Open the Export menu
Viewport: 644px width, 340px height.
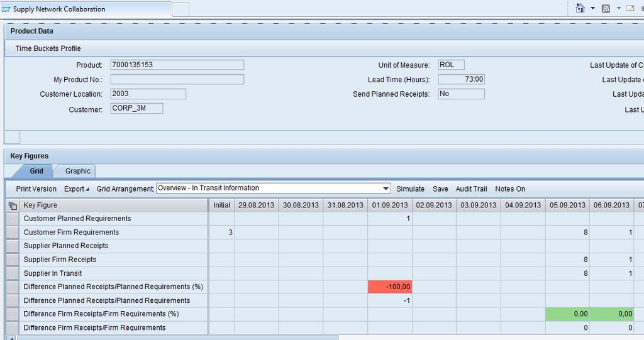point(76,189)
